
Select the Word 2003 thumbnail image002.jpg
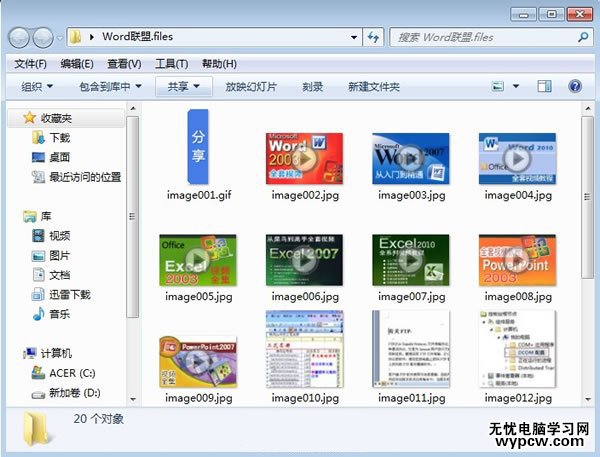[x=304, y=158]
